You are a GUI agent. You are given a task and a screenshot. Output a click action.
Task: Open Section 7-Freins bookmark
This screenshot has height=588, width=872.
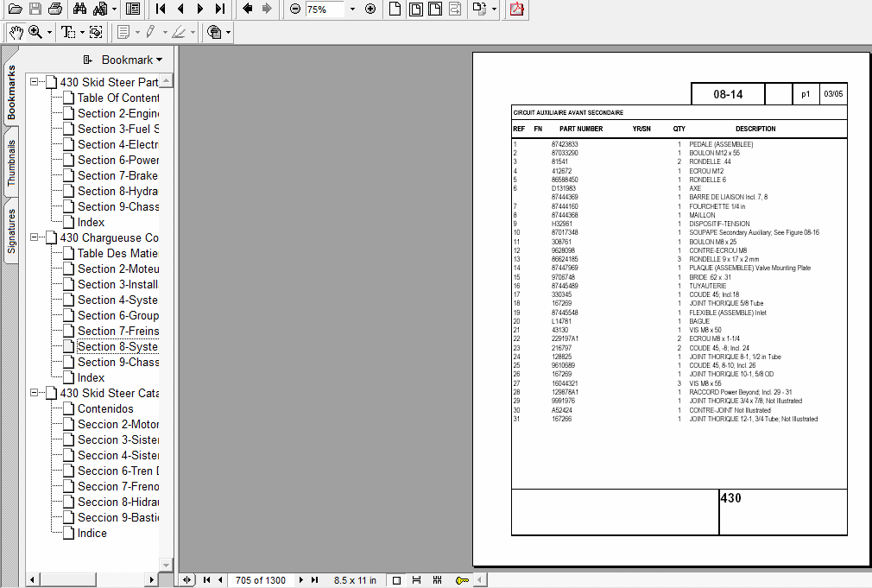point(118,331)
